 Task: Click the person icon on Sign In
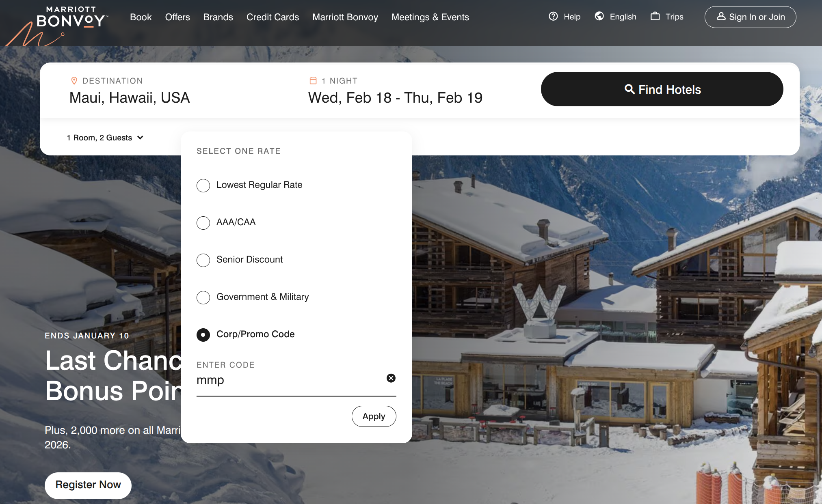[721, 17]
